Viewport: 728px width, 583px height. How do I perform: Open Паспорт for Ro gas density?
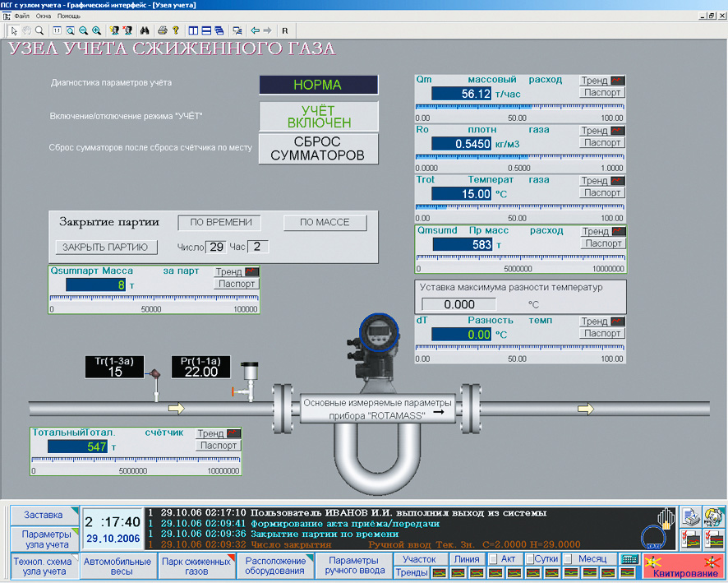pos(602,142)
